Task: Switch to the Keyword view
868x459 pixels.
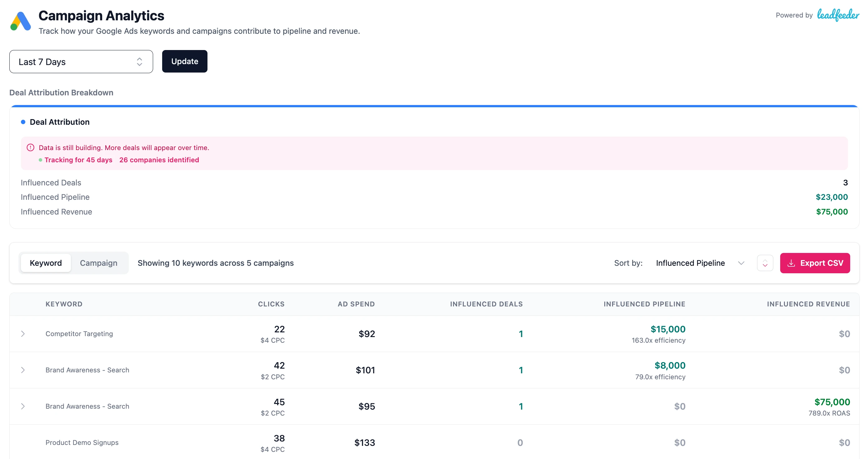Action: [x=46, y=263]
